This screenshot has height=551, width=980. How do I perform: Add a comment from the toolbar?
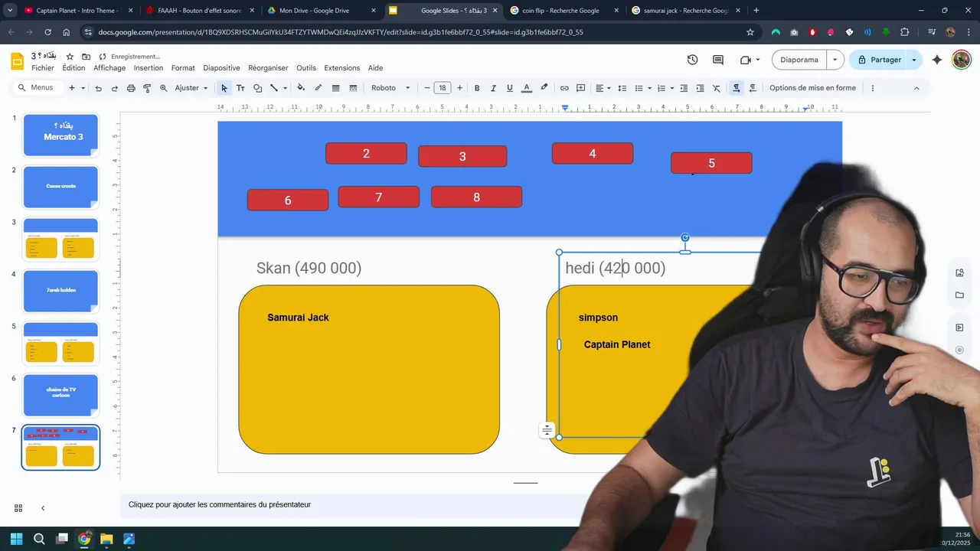click(x=580, y=88)
